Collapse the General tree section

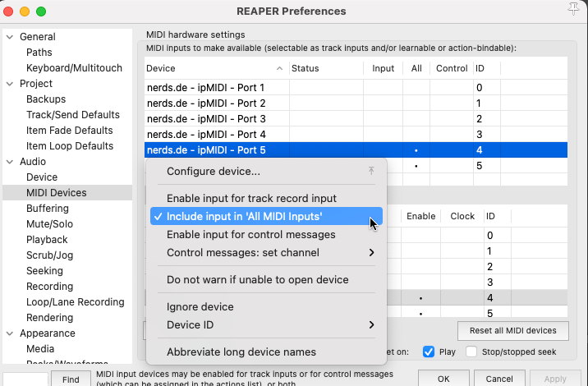(9, 37)
